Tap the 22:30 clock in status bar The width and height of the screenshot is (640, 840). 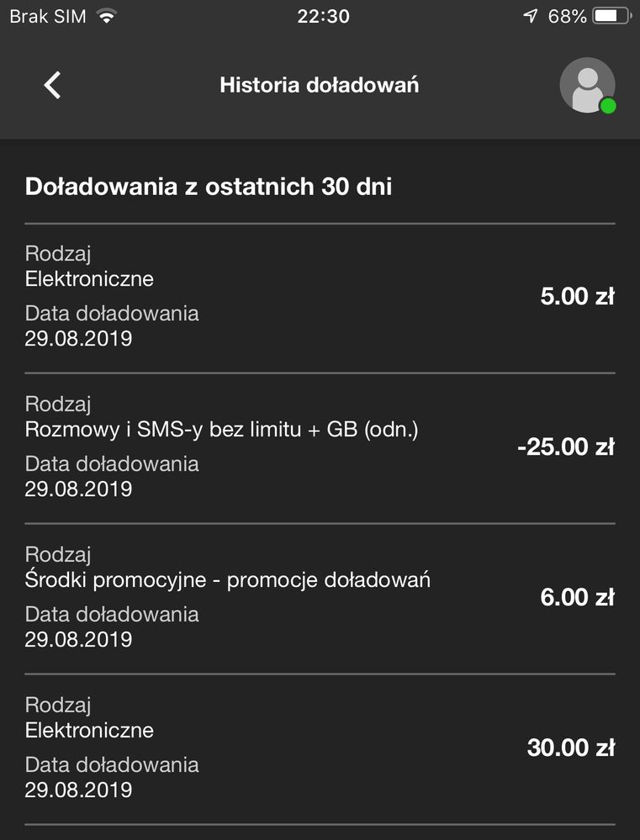(323, 17)
